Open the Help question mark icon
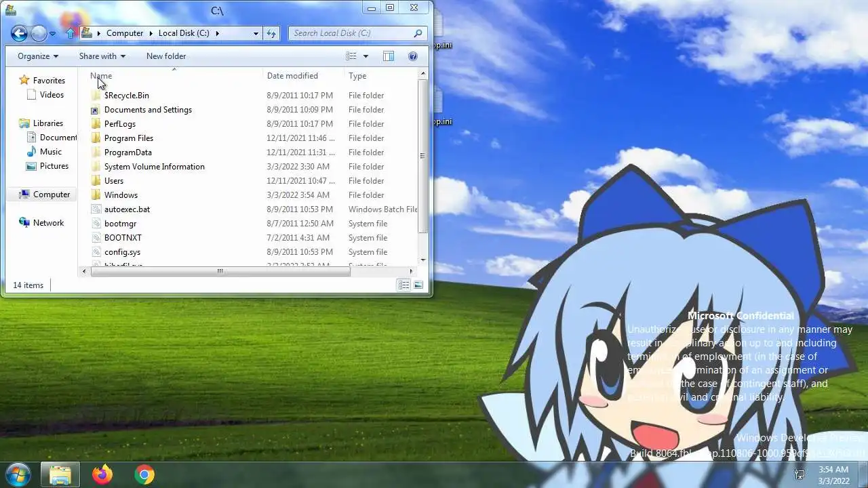The image size is (868, 488). coord(413,56)
